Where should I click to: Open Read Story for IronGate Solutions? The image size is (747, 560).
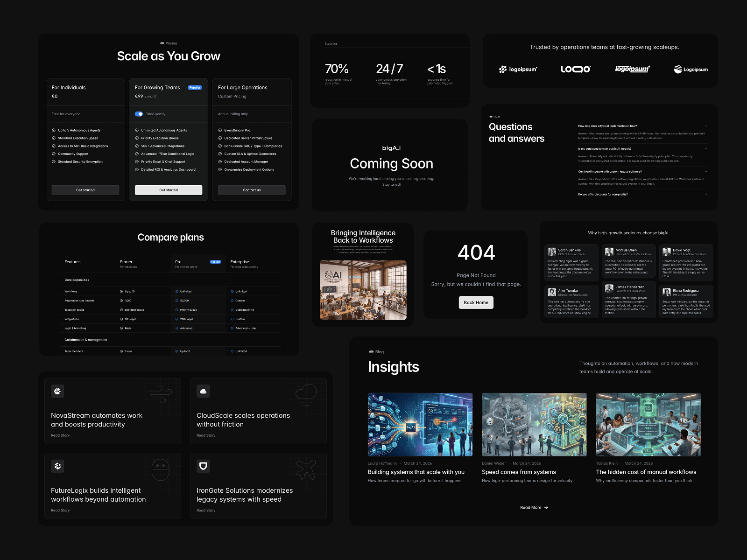[x=206, y=511]
